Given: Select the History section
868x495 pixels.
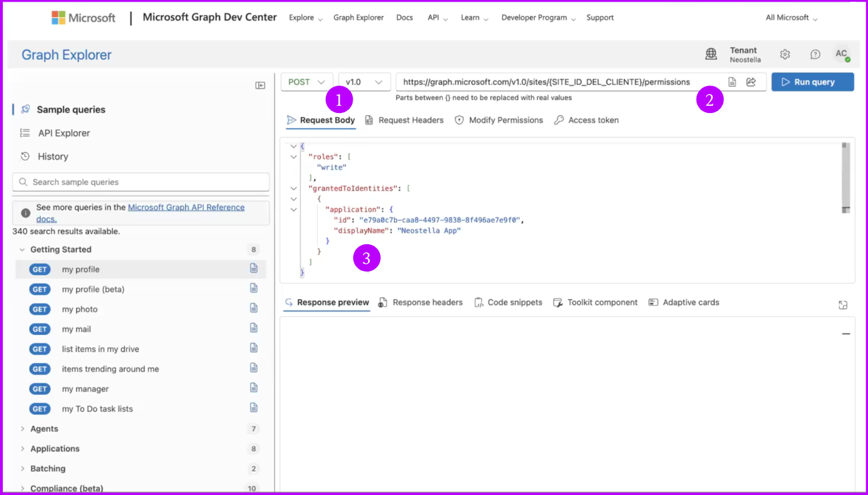Looking at the screenshot, I should (x=53, y=157).
